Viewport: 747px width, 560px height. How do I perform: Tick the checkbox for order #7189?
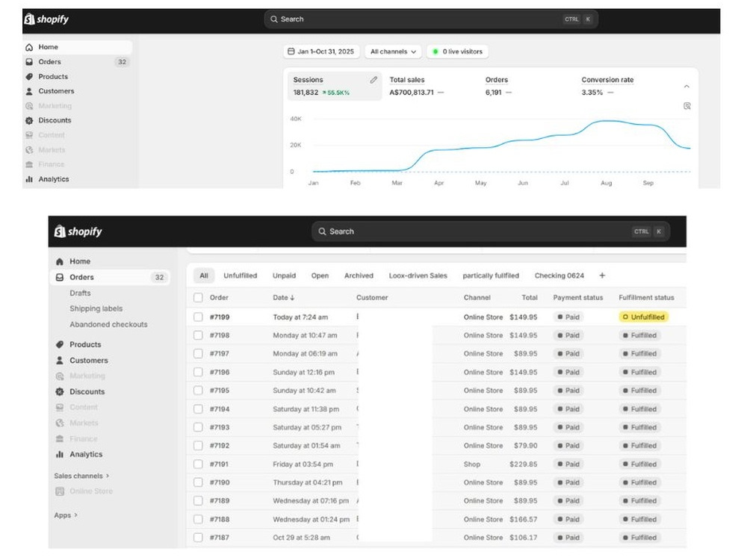(198, 501)
